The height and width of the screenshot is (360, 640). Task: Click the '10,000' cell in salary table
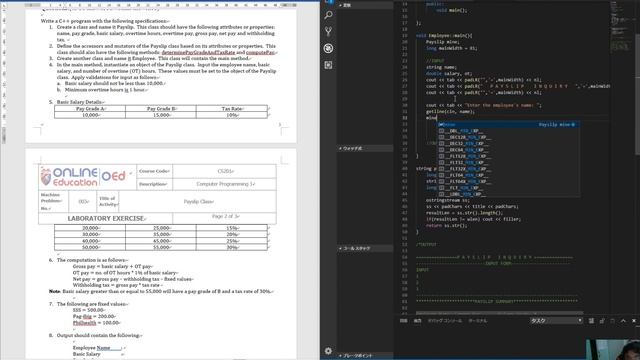(x=90, y=115)
